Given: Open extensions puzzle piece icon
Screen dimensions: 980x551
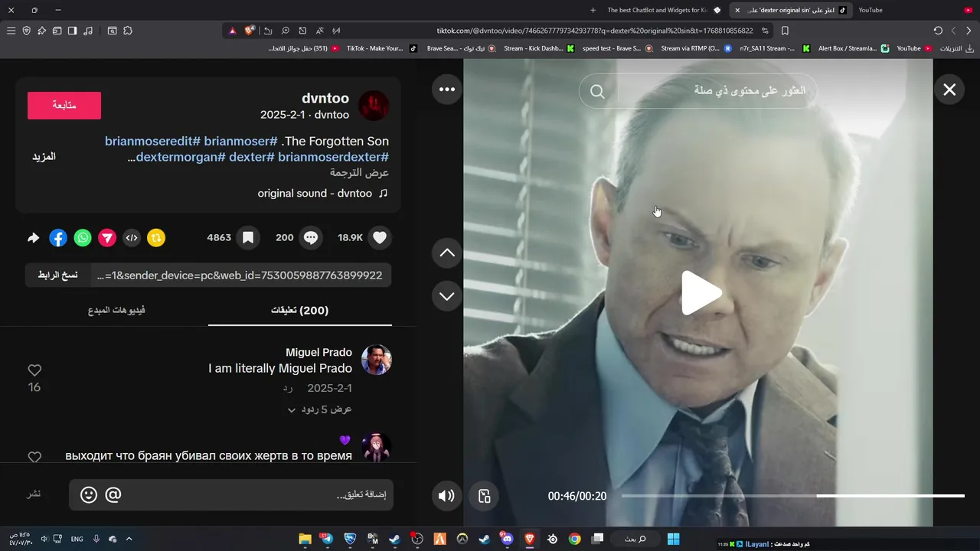Looking at the screenshot, I should (128, 31).
